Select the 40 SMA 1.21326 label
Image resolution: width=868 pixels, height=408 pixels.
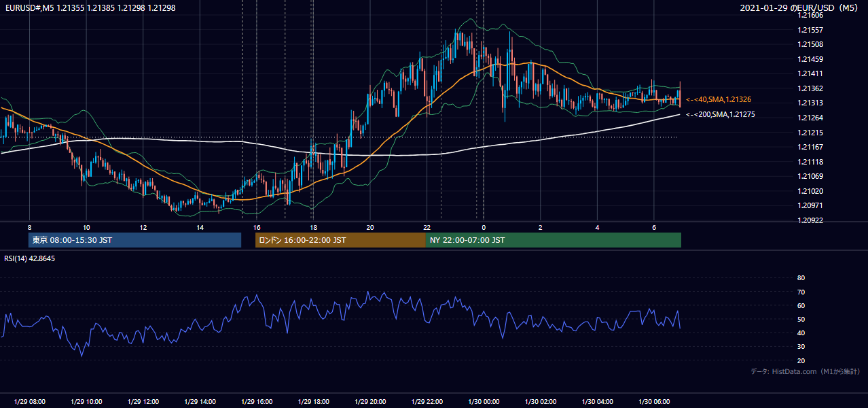coord(718,100)
